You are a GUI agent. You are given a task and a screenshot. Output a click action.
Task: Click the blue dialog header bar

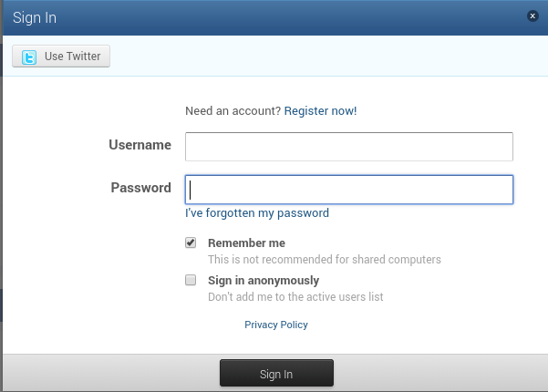[x=275, y=18]
